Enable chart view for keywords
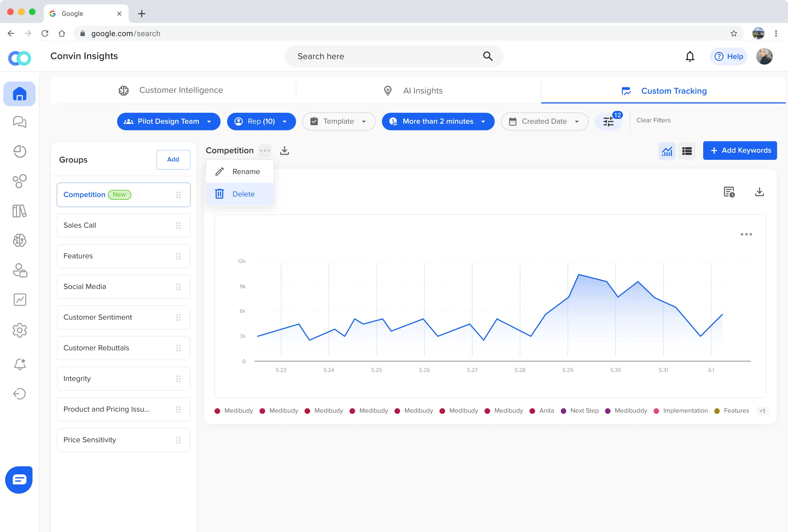This screenshot has width=788, height=532. tap(667, 151)
